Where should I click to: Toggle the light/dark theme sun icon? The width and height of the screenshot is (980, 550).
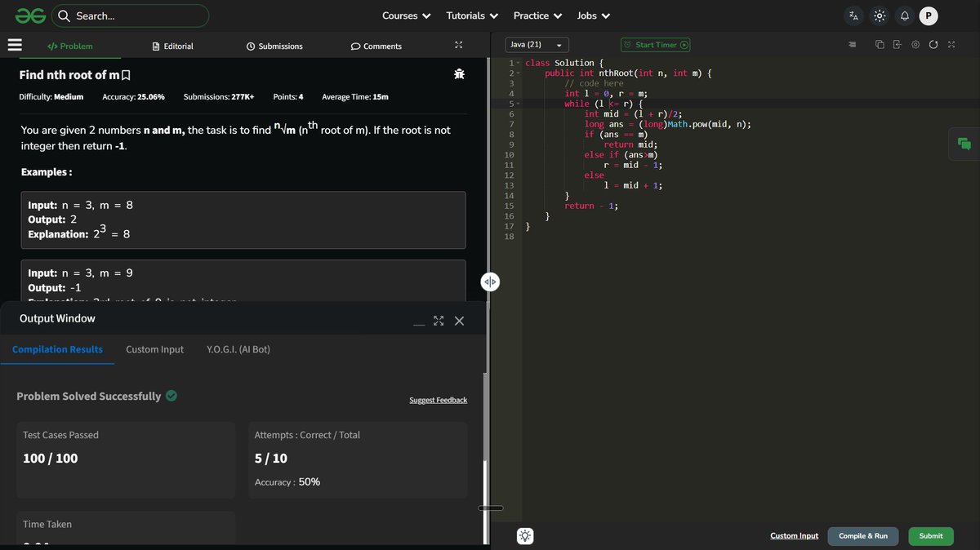pos(879,16)
